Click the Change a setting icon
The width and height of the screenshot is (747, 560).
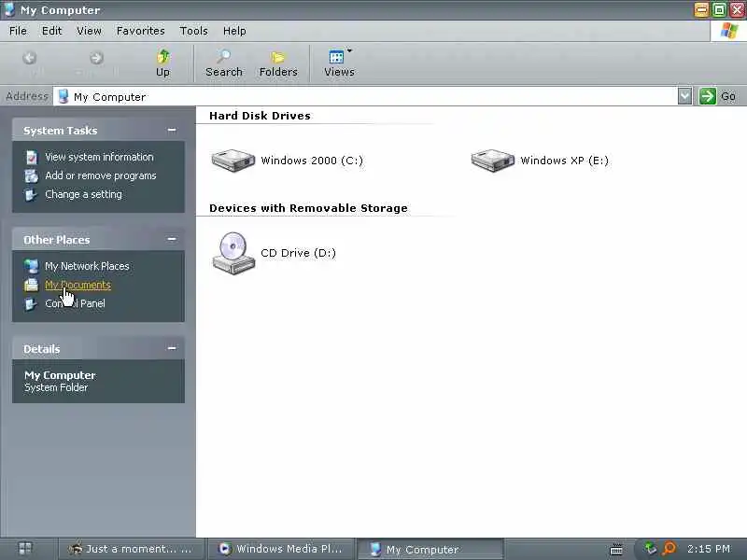tap(32, 195)
